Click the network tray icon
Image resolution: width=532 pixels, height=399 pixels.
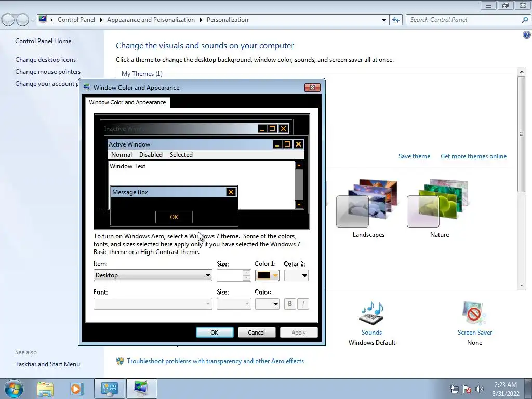tap(454, 389)
